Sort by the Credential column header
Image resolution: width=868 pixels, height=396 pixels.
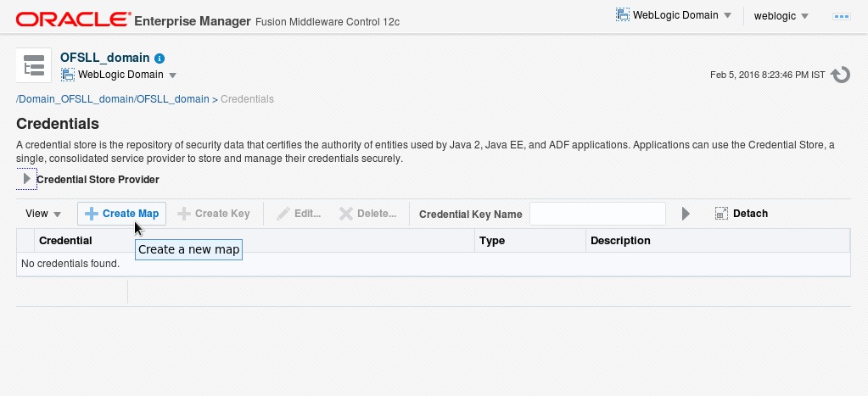[255, 241]
